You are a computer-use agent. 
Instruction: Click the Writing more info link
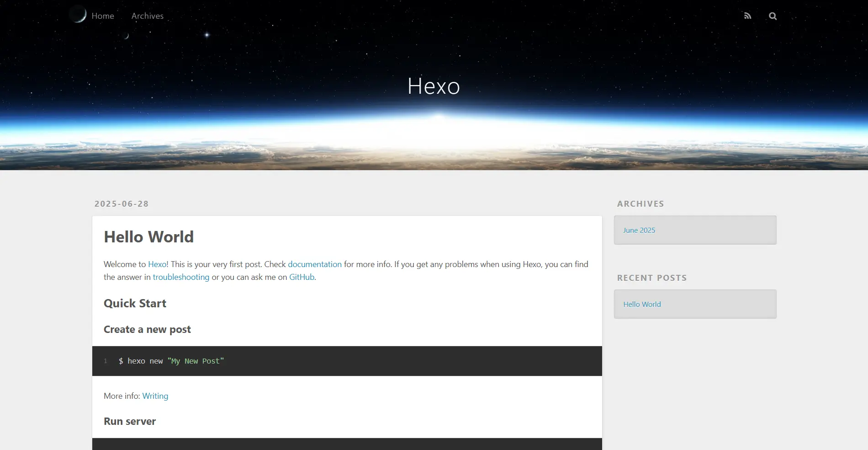pos(155,396)
